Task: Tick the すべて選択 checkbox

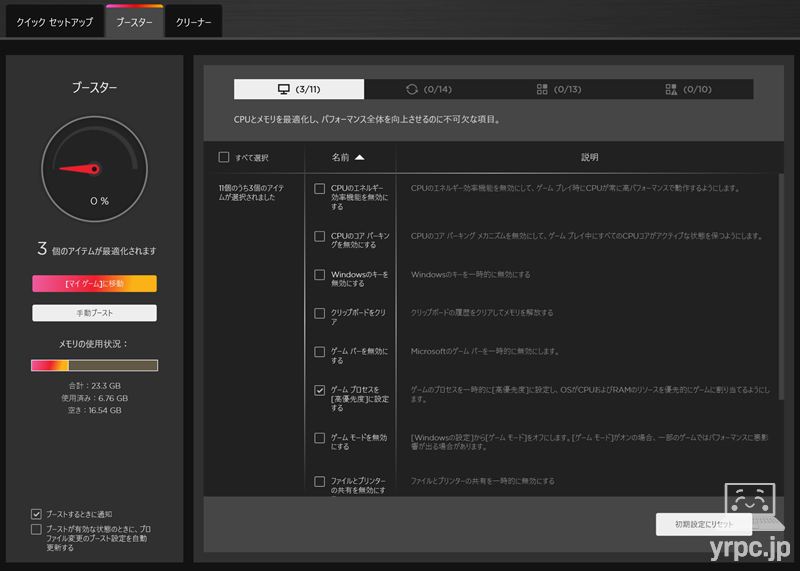Action: pyautogui.click(x=223, y=157)
